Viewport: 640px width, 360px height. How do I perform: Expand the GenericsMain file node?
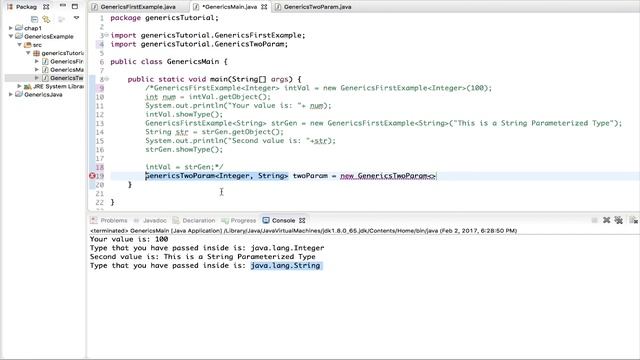point(37,69)
